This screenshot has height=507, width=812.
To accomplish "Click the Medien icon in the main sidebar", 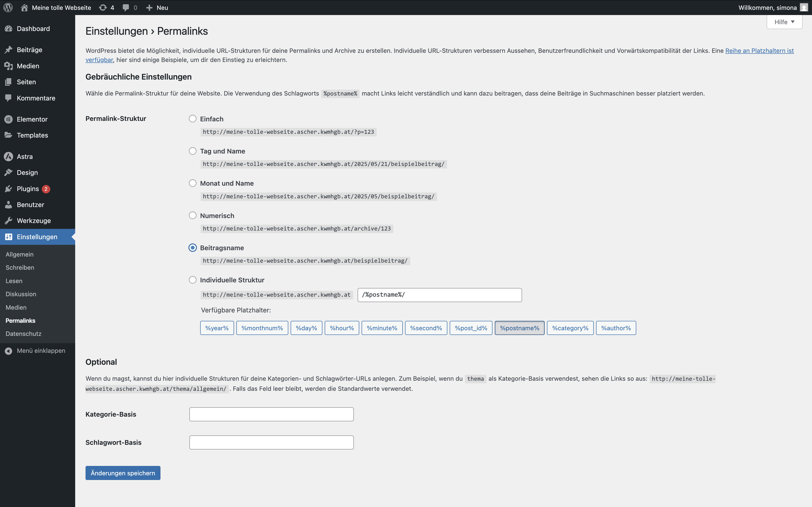I will tap(9, 66).
